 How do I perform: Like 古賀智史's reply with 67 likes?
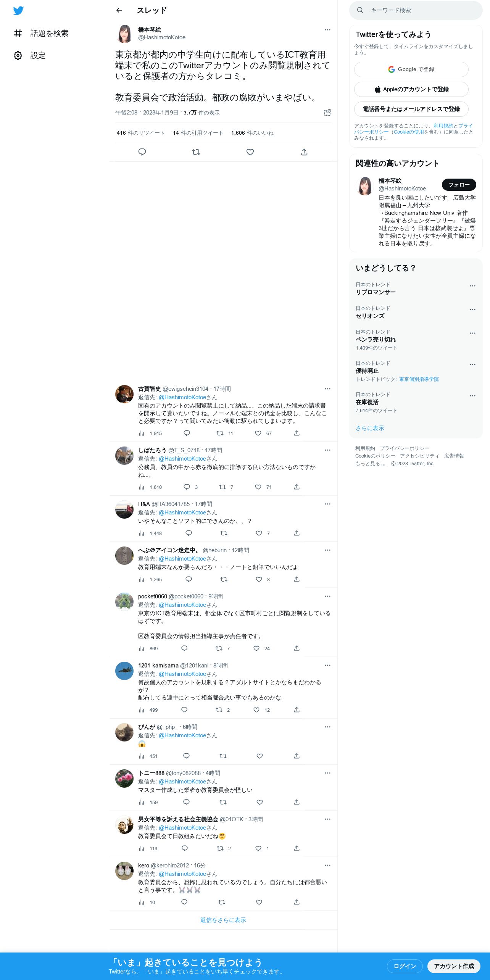(x=258, y=433)
